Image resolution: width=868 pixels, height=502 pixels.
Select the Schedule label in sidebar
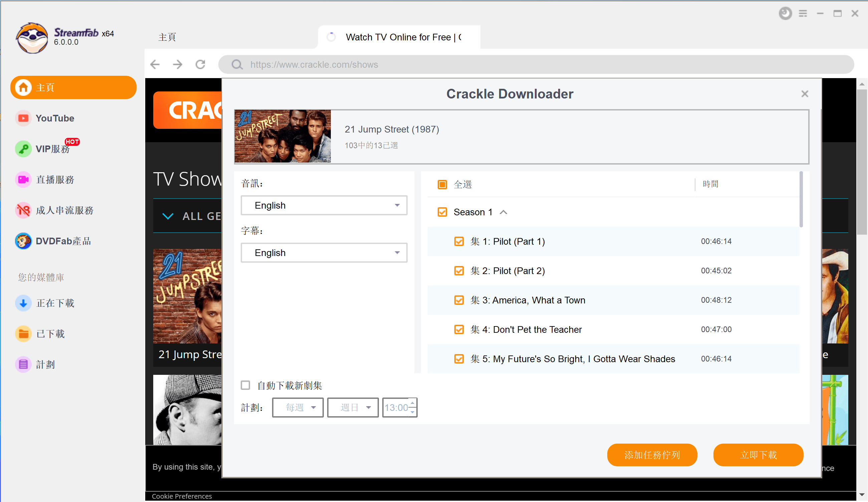coord(45,364)
